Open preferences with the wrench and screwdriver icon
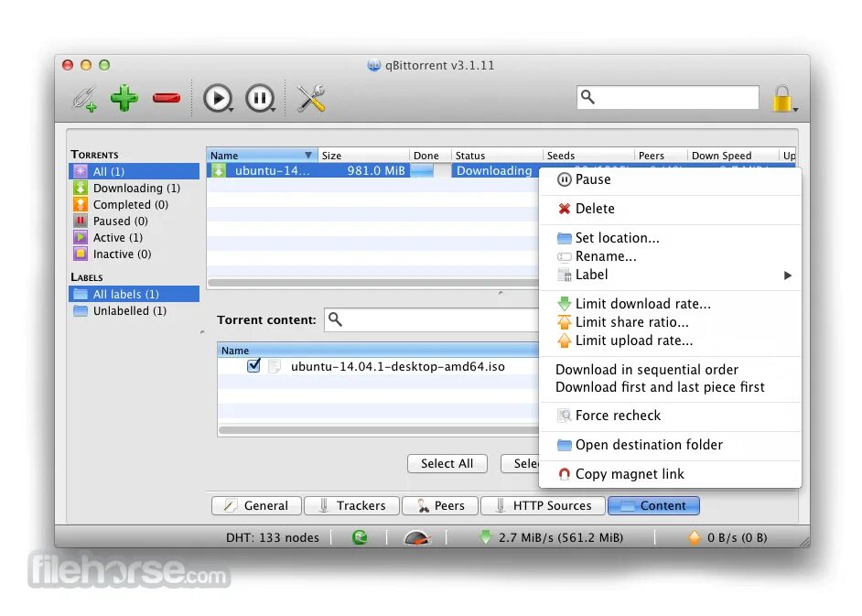The width and height of the screenshot is (862, 616). click(x=311, y=99)
